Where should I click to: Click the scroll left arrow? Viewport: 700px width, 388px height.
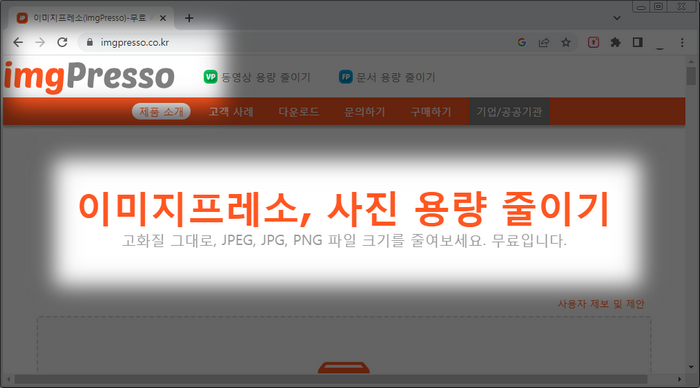(8, 380)
